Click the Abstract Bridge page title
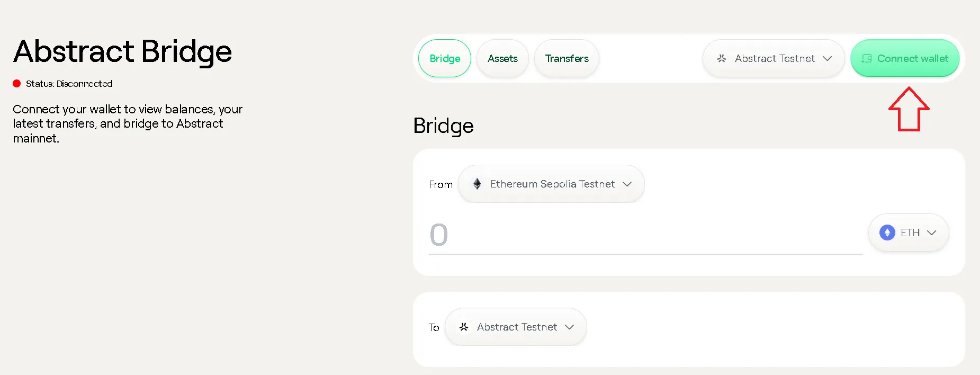The width and height of the screenshot is (980, 375). 123,51
